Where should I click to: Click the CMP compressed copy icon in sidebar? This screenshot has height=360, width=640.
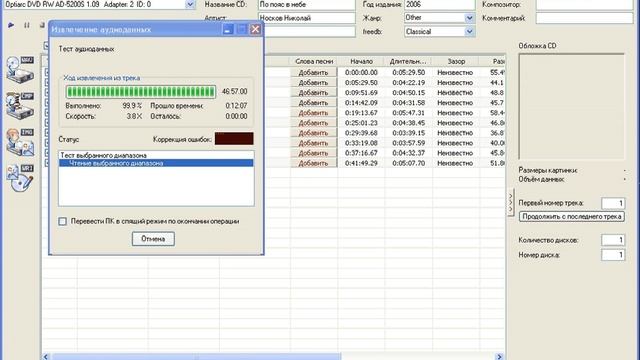coord(20,105)
